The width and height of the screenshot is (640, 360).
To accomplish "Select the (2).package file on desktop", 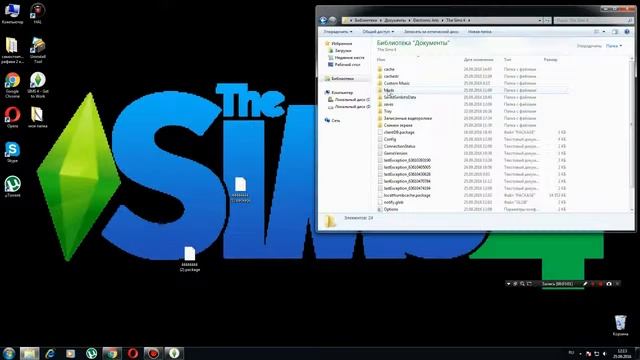I will [x=190, y=259].
